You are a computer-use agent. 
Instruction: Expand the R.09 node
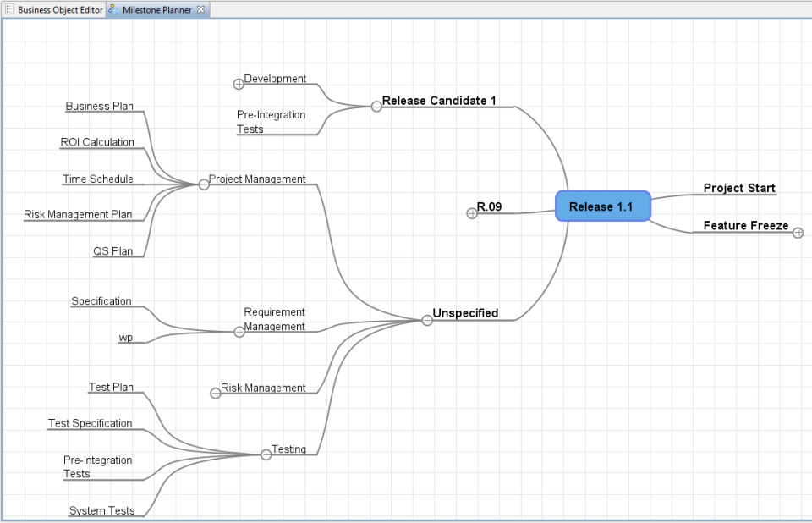point(472,213)
